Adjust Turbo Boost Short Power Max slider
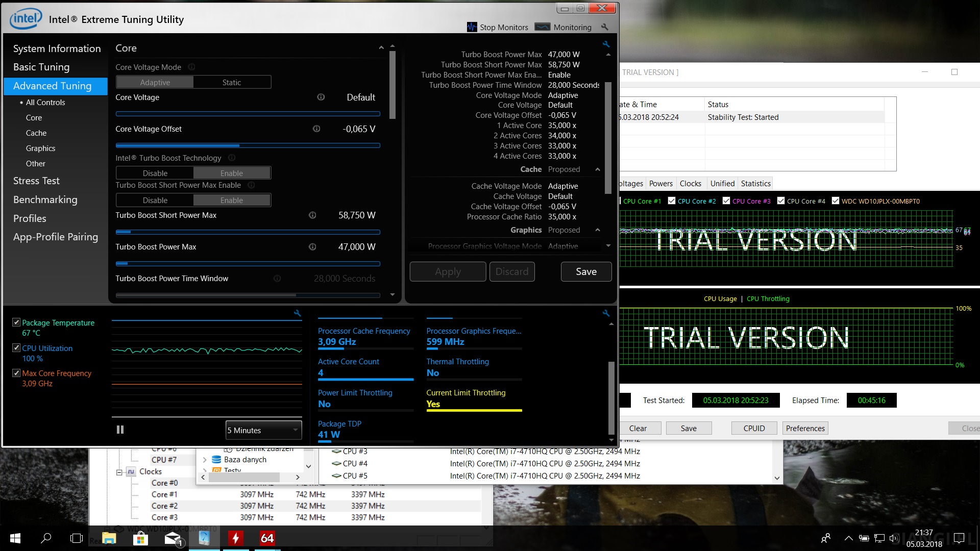980x551 pixels. (x=248, y=232)
